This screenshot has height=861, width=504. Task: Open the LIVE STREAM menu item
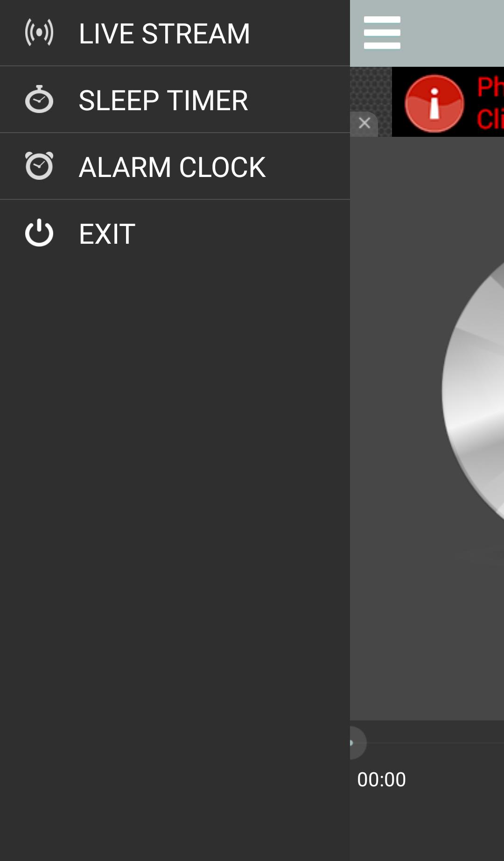(175, 33)
